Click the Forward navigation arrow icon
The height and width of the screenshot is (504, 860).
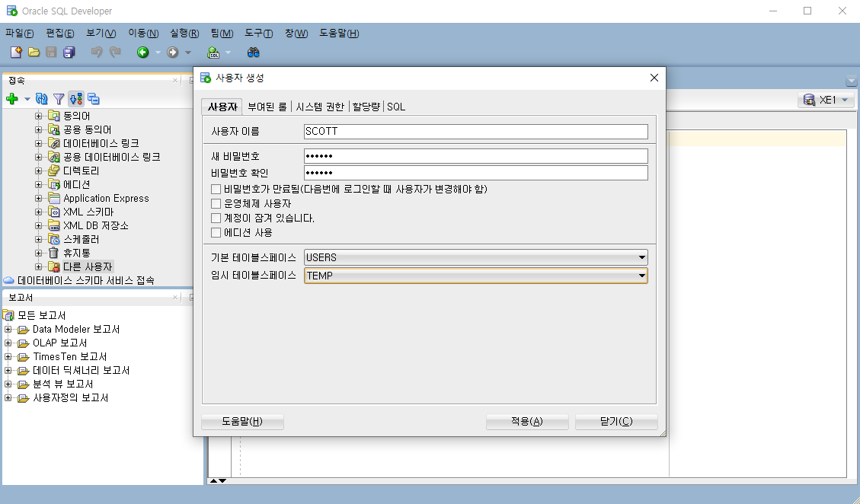point(172,52)
